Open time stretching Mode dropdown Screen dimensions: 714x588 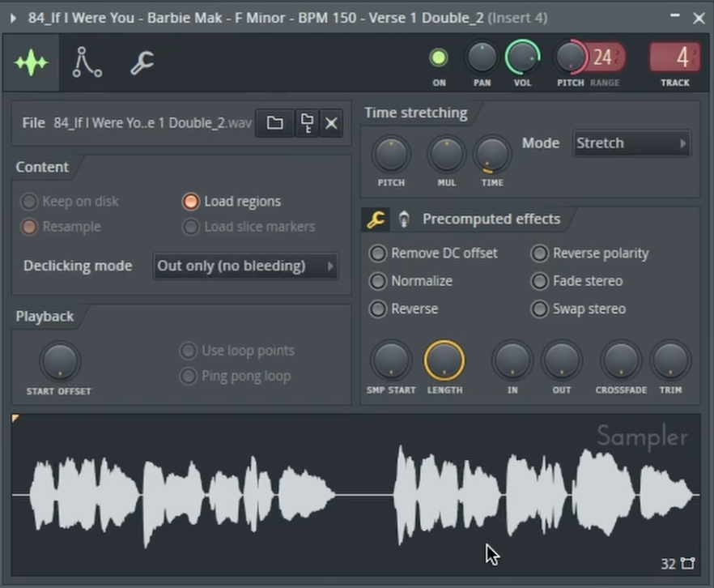(x=631, y=143)
